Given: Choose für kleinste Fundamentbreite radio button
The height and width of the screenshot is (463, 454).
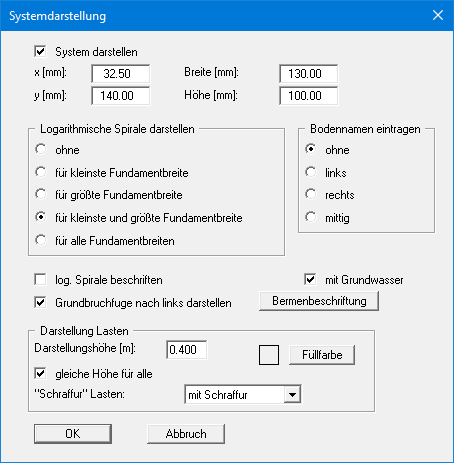Looking at the screenshot, I should click(41, 172).
